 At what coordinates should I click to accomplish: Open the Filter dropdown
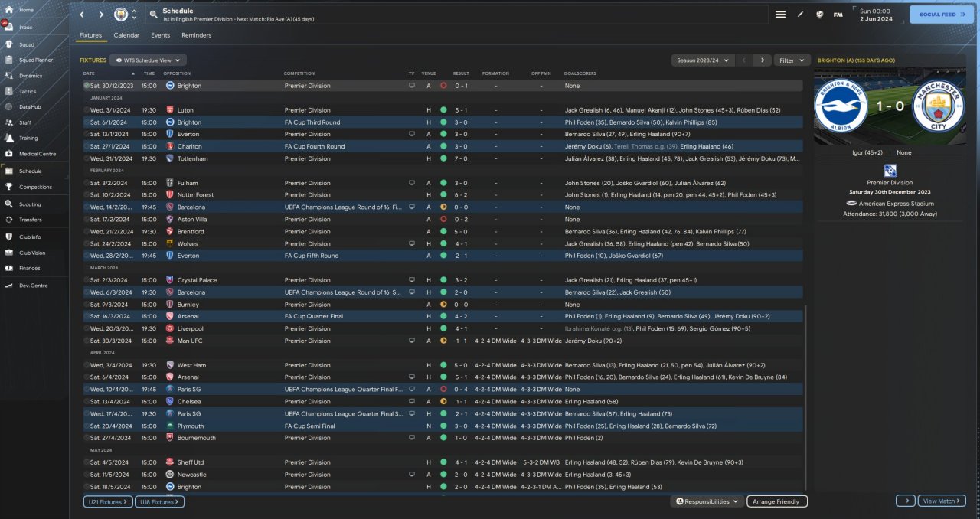click(792, 60)
